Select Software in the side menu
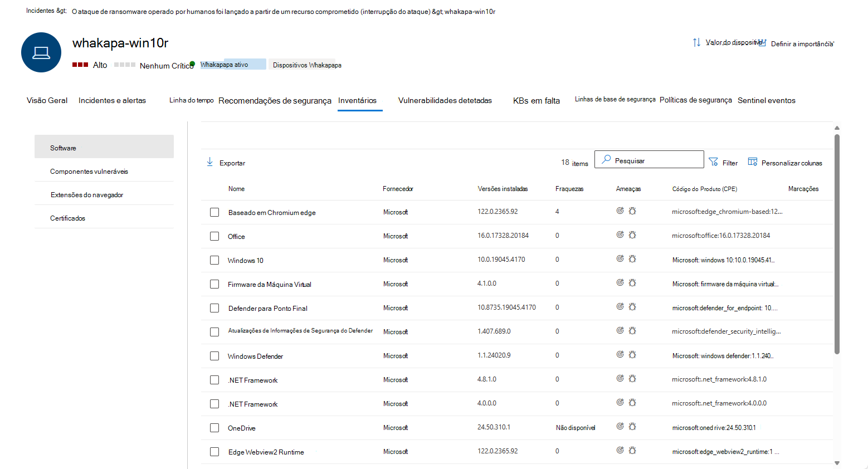The image size is (868, 469). pyautogui.click(x=104, y=148)
